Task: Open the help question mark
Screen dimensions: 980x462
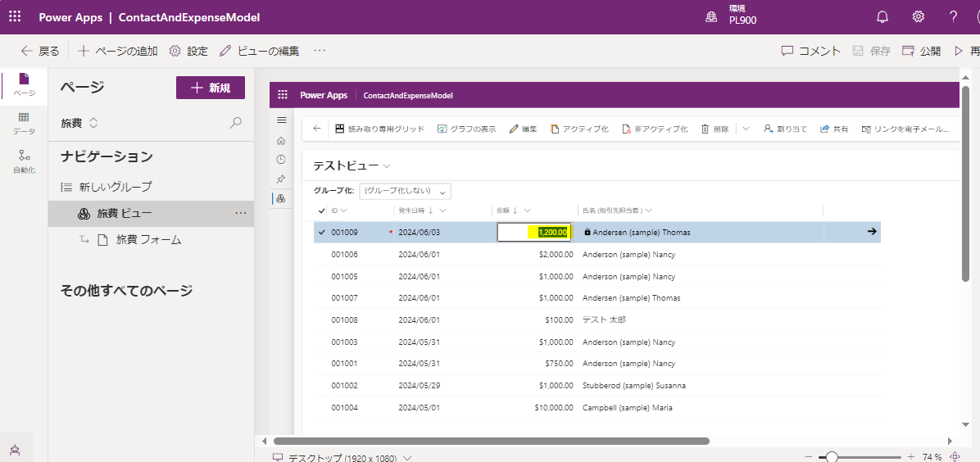Action: point(953,17)
